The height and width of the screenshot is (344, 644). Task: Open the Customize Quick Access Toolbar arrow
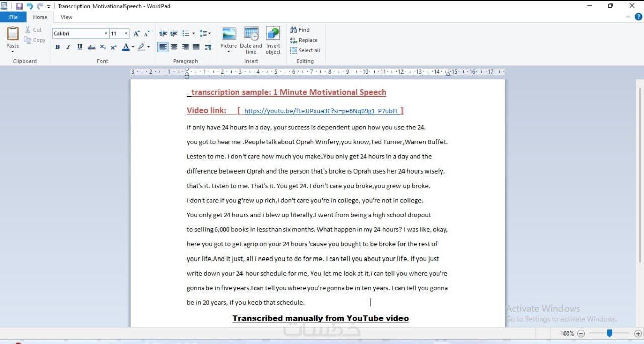point(49,7)
